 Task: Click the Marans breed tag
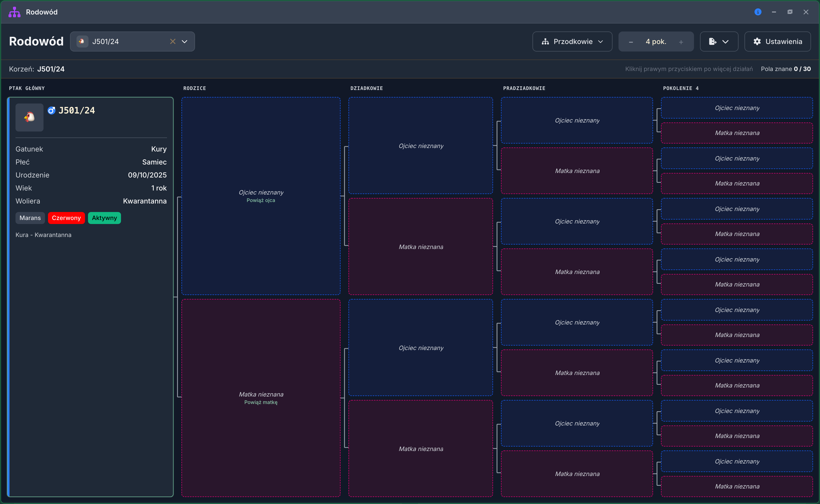tap(30, 218)
